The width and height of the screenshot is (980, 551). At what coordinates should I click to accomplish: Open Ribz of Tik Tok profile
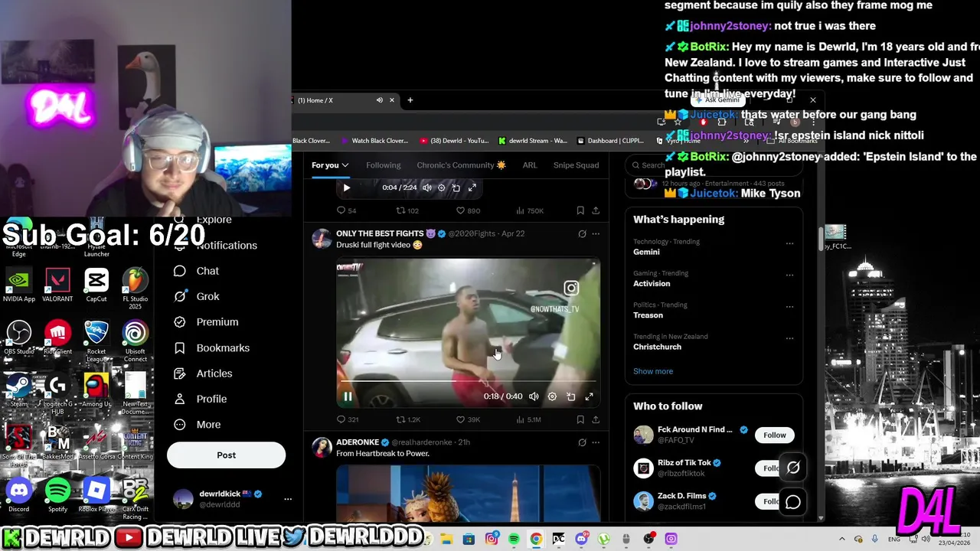684,462
